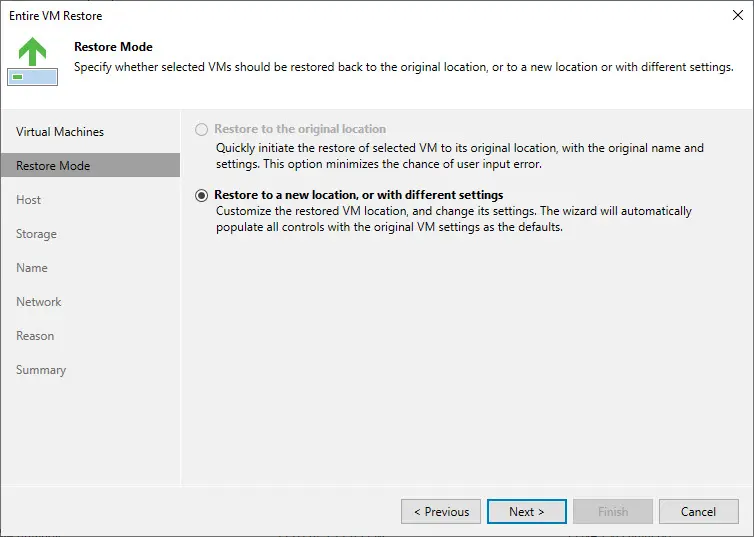Click the Restore Mode heading text

113,47
